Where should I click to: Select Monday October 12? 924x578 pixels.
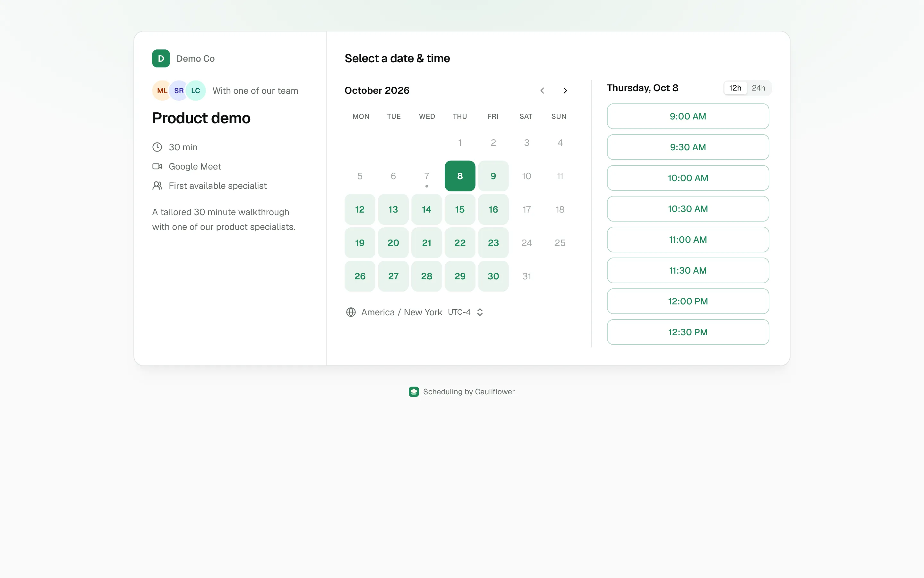click(x=360, y=209)
